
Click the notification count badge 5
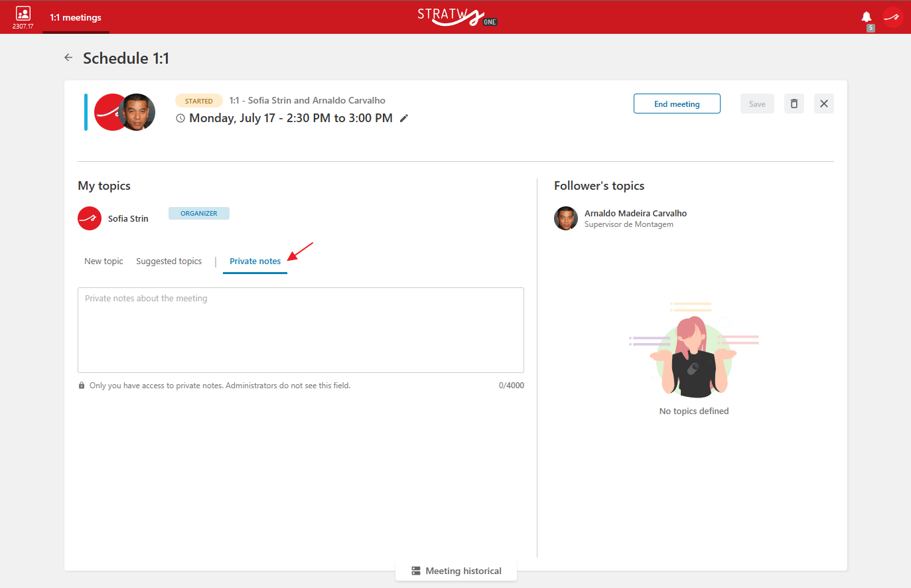point(871,28)
